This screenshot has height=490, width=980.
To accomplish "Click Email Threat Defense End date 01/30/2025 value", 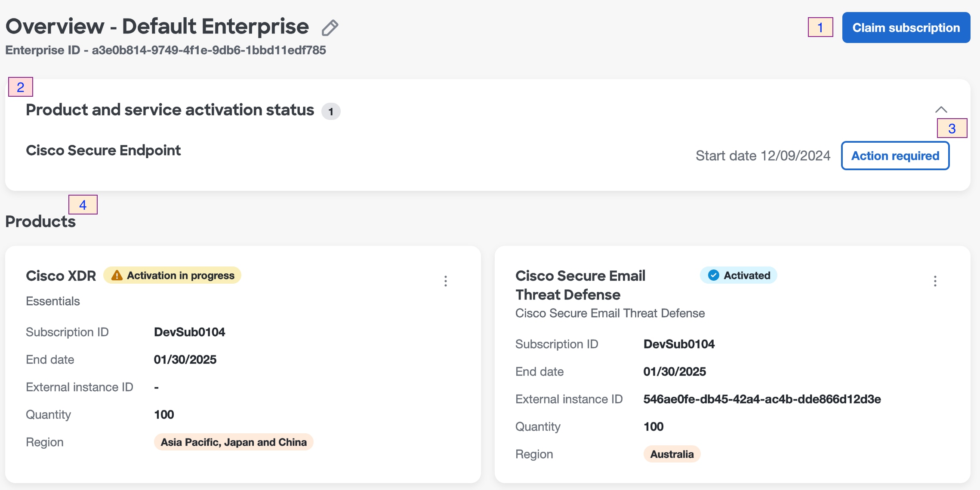I will click(x=675, y=371).
